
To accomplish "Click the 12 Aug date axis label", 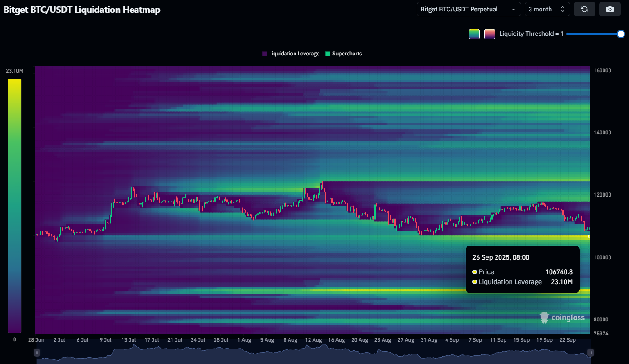I will [x=313, y=340].
